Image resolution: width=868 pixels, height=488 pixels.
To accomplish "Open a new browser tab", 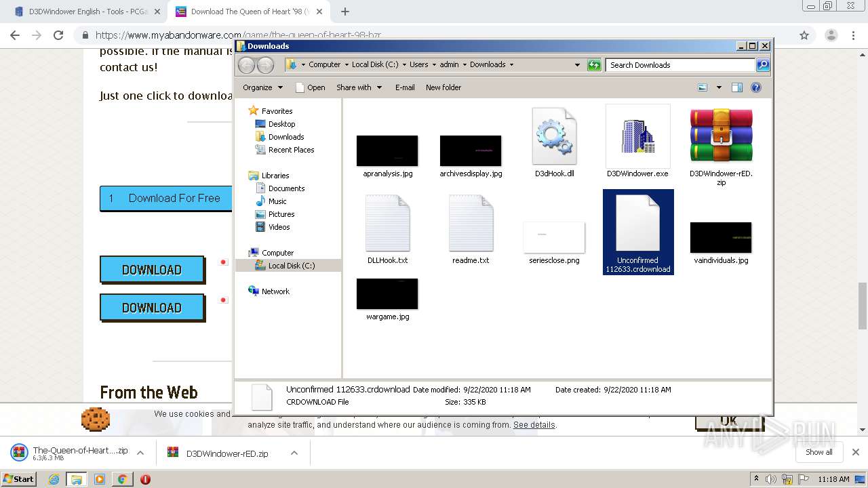I will (x=345, y=12).
